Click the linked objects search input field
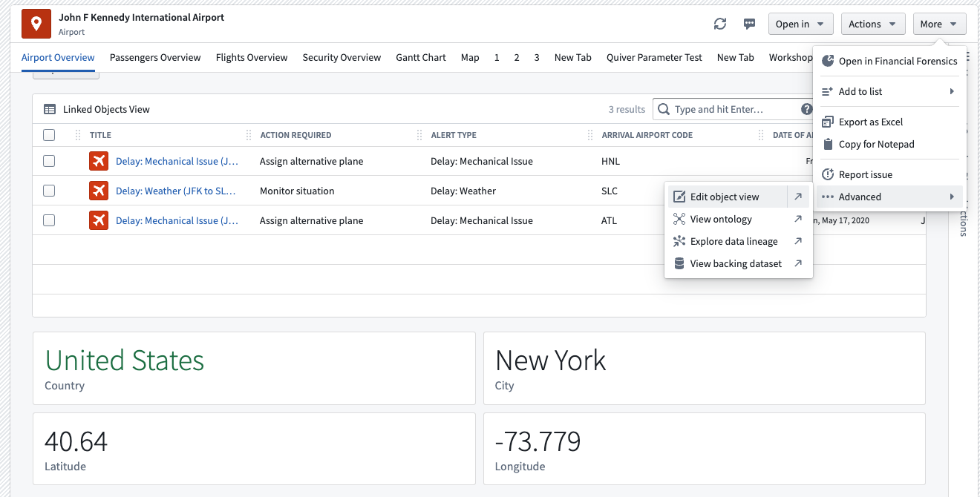Image resolution: width=980 pixels, height=497 pixels. pos(735,109)
